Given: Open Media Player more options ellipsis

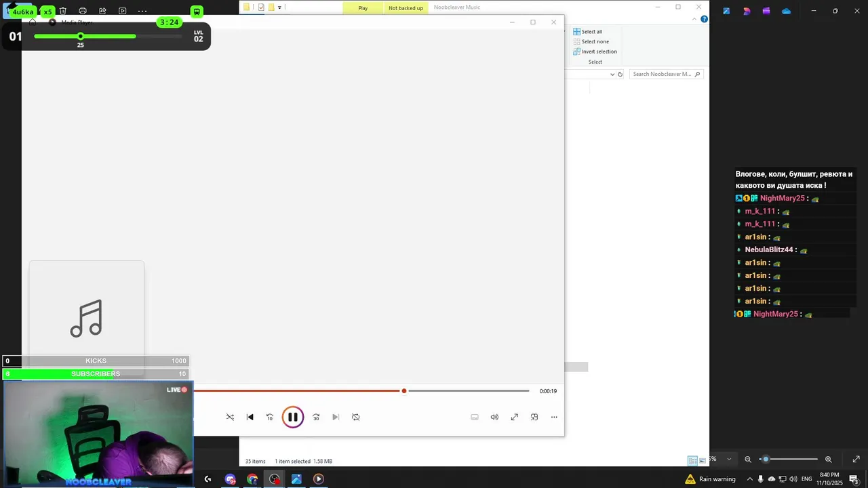Looking at the screenshot, I should coord(554,417).
